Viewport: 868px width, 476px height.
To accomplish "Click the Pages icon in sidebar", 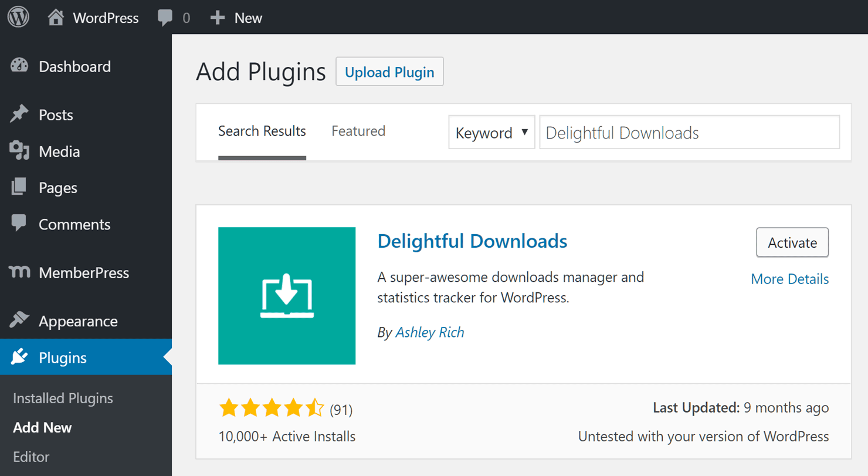I will click(19, 187).
